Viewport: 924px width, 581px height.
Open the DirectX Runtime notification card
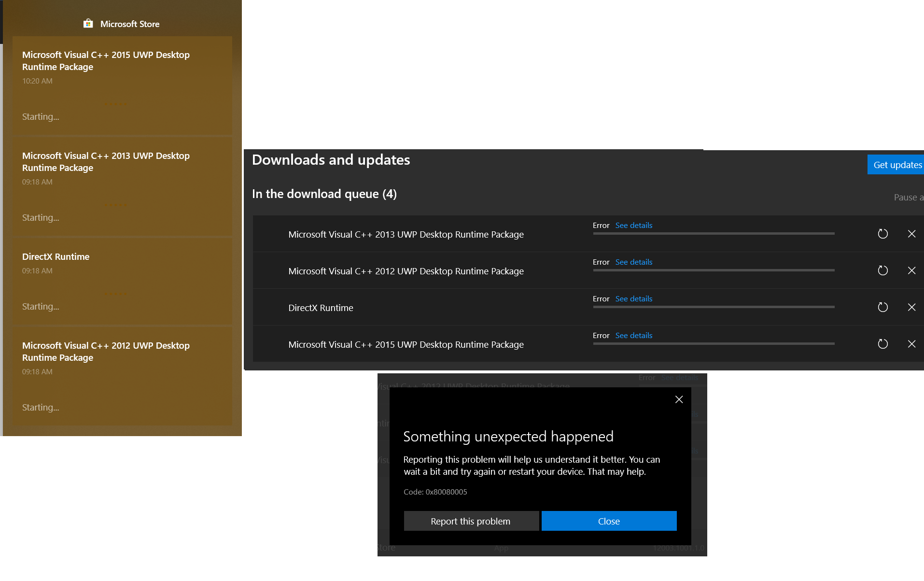pos(122,282)
